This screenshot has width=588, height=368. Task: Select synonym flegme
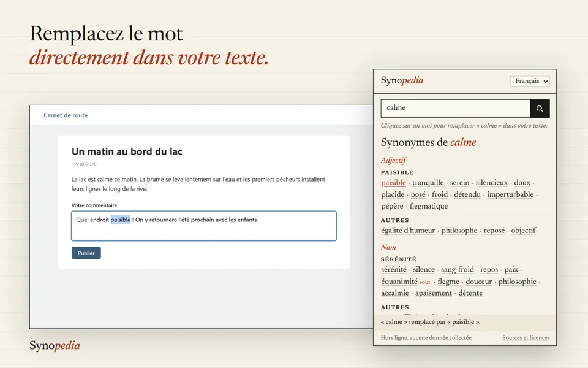tap(448, 282)
